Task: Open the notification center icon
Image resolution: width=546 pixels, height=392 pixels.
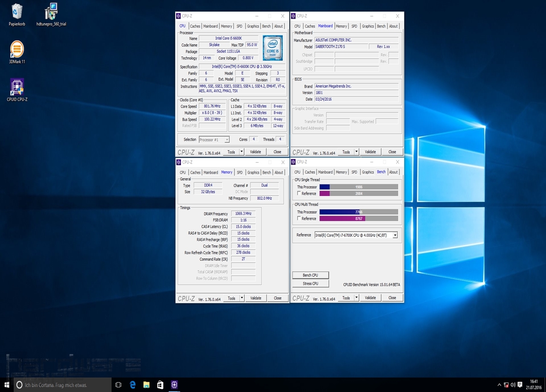Action: pos(520,385)
